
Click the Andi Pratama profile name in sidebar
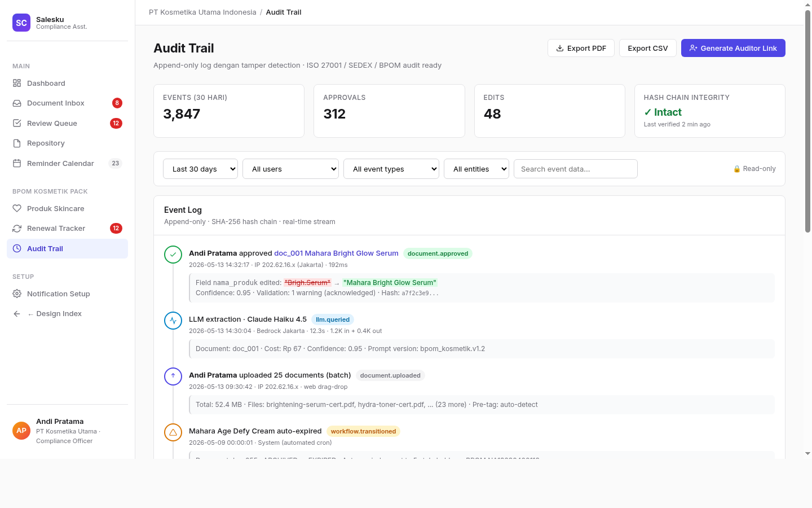point(60,422)
